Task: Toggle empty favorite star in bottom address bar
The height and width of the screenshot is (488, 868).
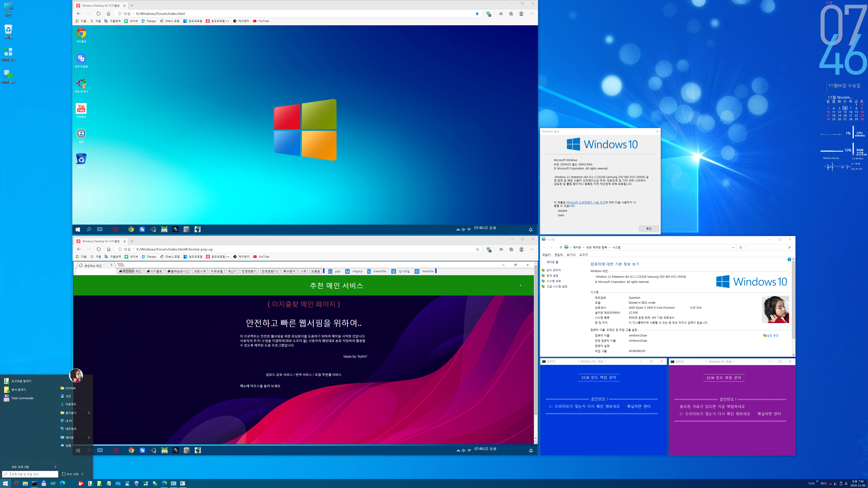Action: (x=477, y=249)
